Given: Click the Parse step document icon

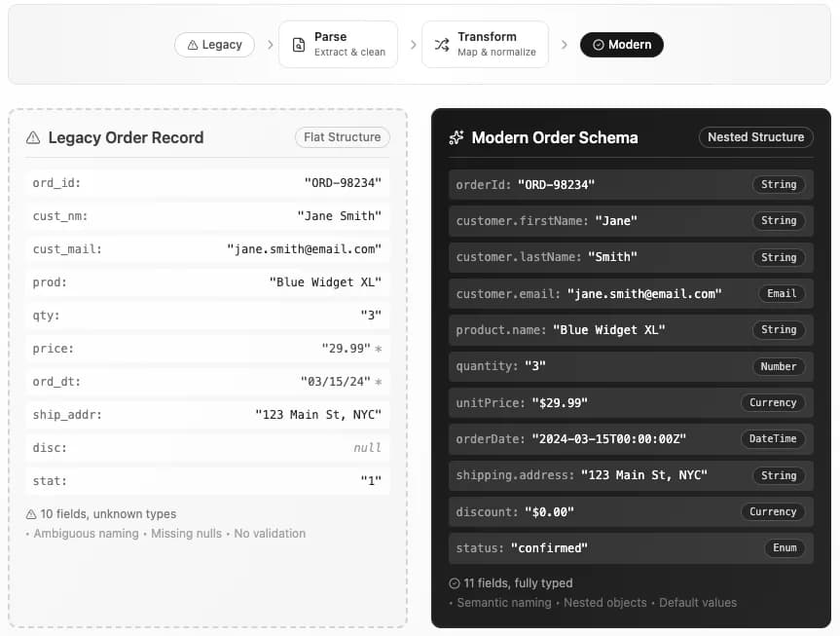Looking at the screenshot, I should click(x=298, y=45).
